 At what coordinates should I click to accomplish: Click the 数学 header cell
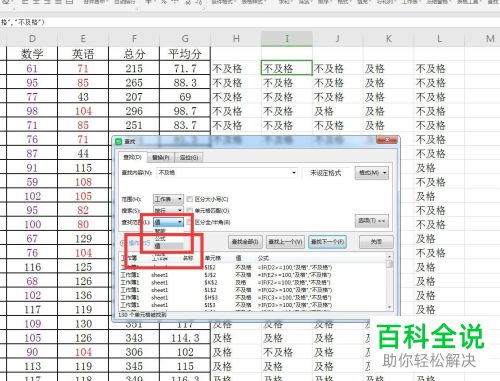point(32,54)
